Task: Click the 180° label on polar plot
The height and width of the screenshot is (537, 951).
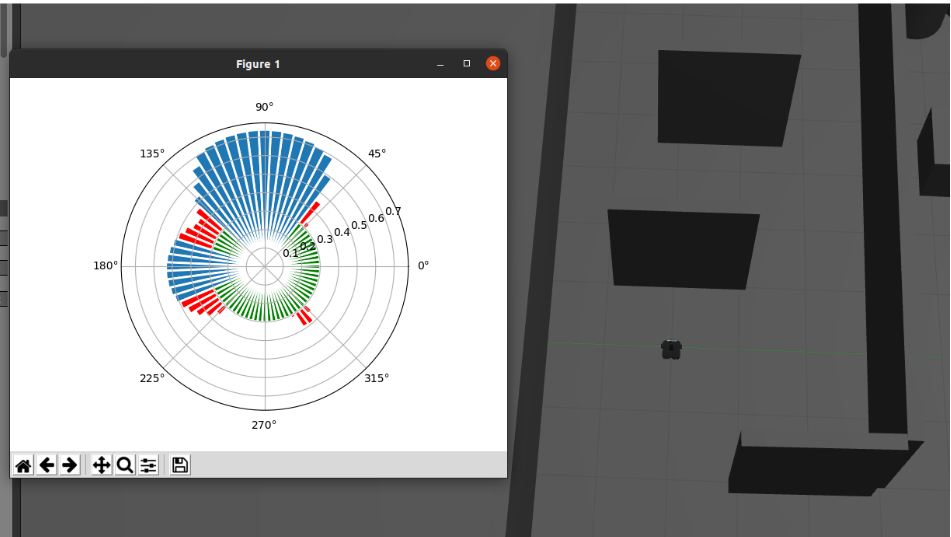Action: tap(105, 266)
